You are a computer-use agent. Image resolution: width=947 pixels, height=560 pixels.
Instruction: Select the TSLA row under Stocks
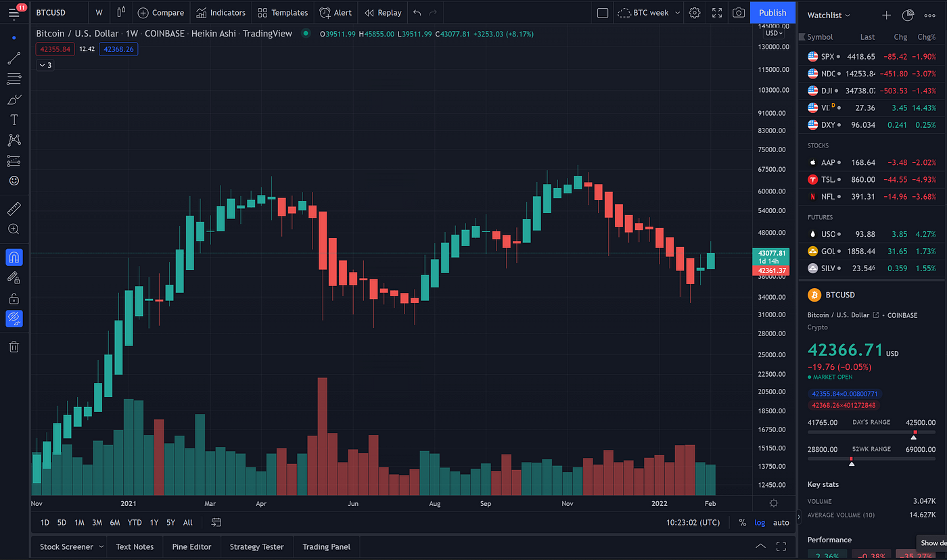pos(872,179)
